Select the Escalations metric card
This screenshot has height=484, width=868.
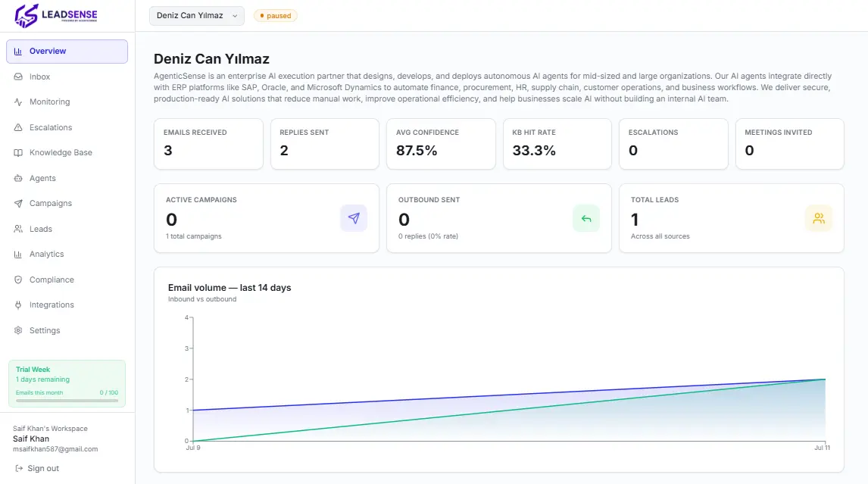pyautogui.click(x=673, y=144)
